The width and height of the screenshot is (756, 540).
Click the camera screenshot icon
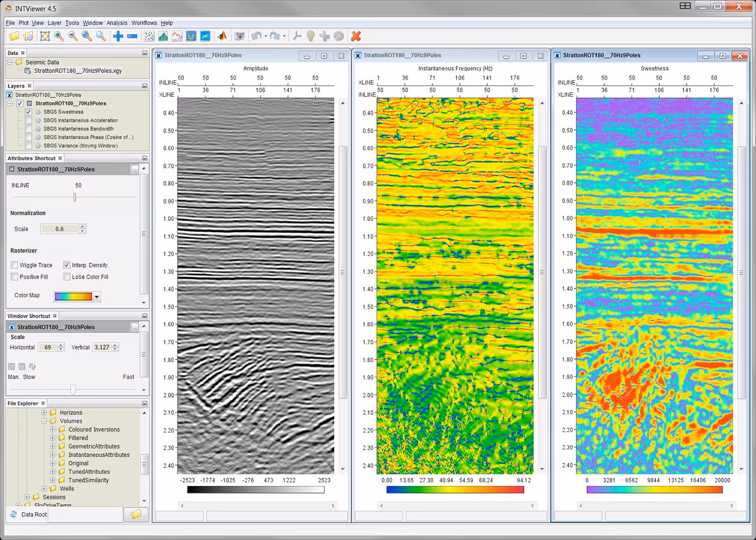point(240,36)
